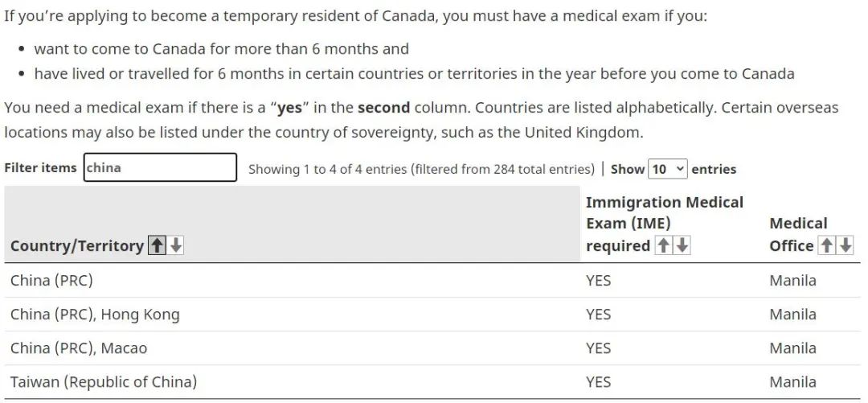The width and height of the screenshot is (868, 403).
Task: Click Manila in the Taiwan row
Action: [792, 382]
